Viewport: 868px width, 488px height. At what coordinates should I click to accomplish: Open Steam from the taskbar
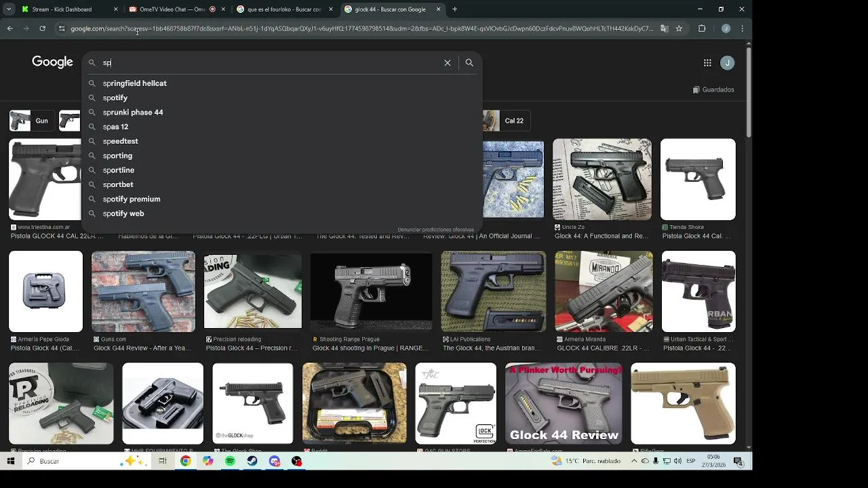(x=252, y=461)
